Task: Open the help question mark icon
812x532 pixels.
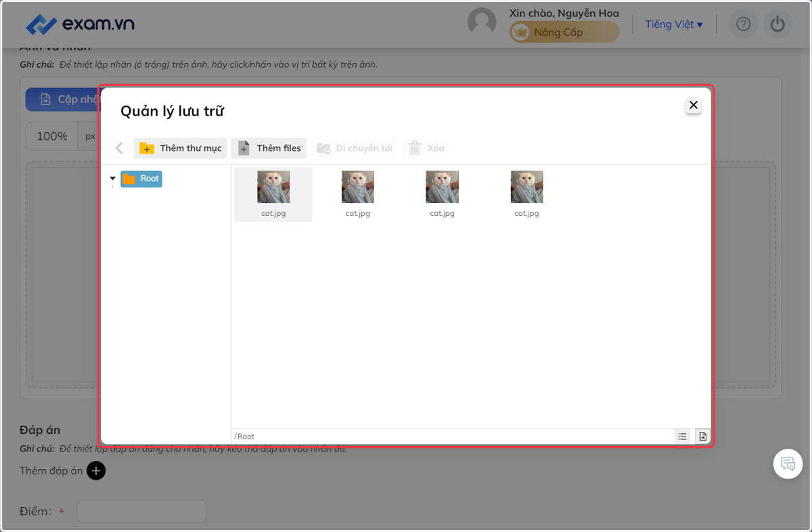Action: tap(743, 24)
